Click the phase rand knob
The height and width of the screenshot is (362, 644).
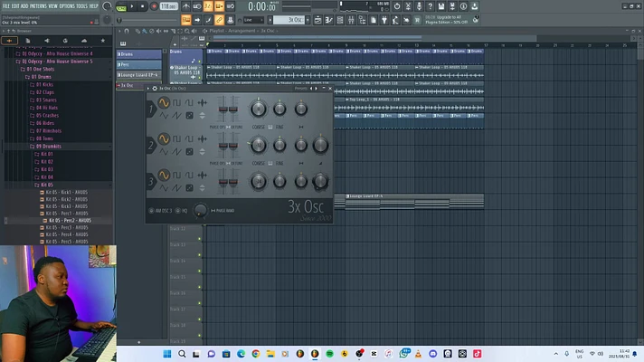[x=201, y=210]
